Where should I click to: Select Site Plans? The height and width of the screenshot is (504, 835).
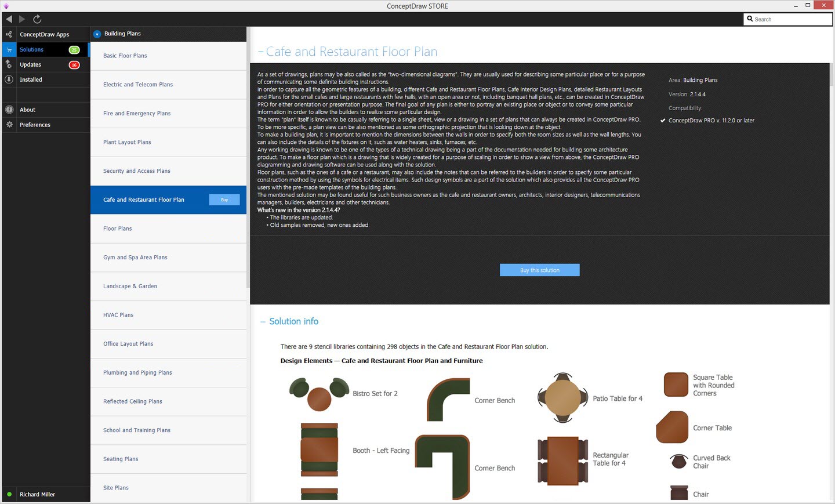click(168, 488)
